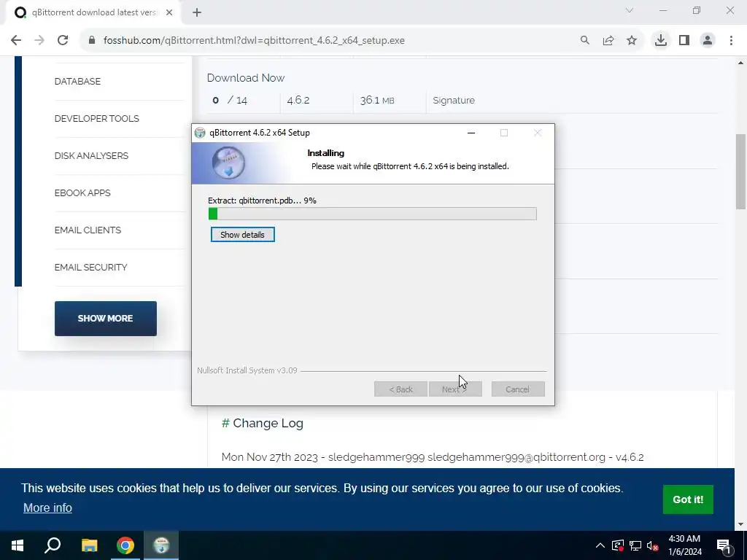Open EBOOK APPS category
The image size is (747, 560).
pyautogui.click(x=82, y=192)
